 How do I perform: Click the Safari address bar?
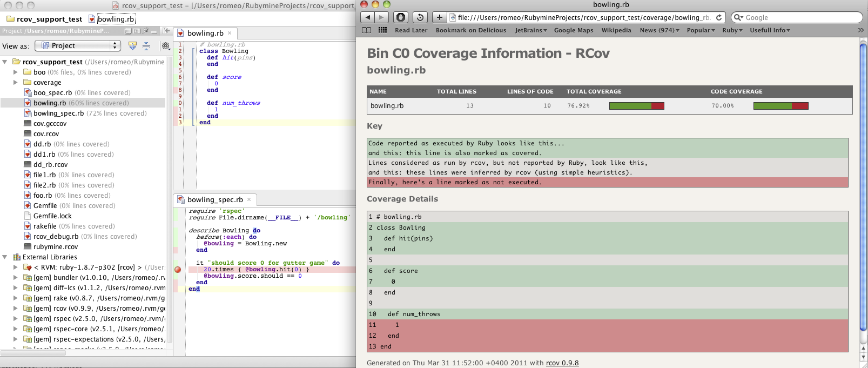(586, 17)
